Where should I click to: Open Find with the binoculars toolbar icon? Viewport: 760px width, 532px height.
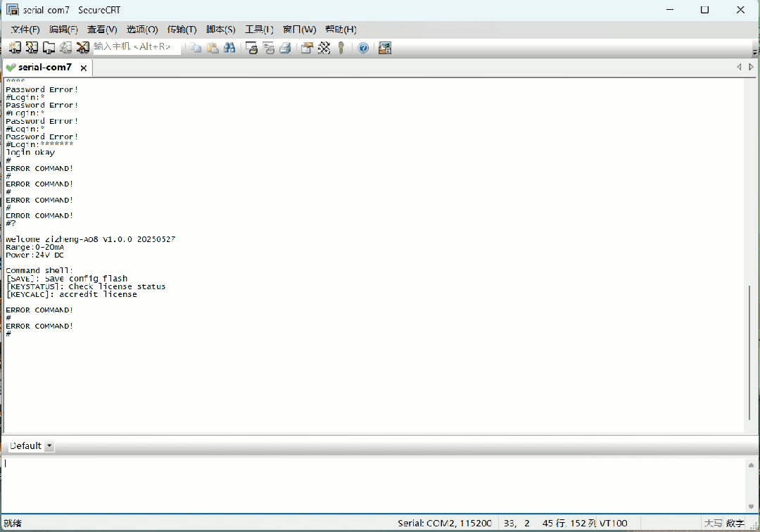[230, 47]
